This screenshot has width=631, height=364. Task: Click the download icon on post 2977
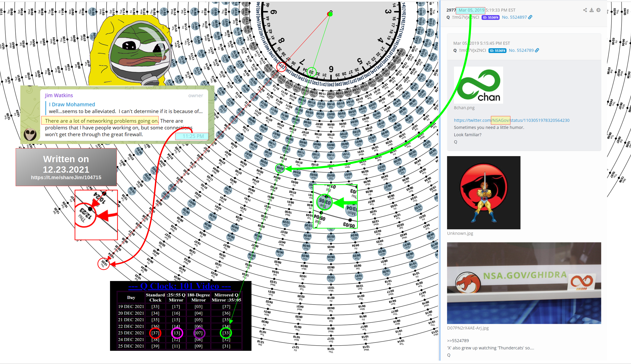click(x=592, y=10)
